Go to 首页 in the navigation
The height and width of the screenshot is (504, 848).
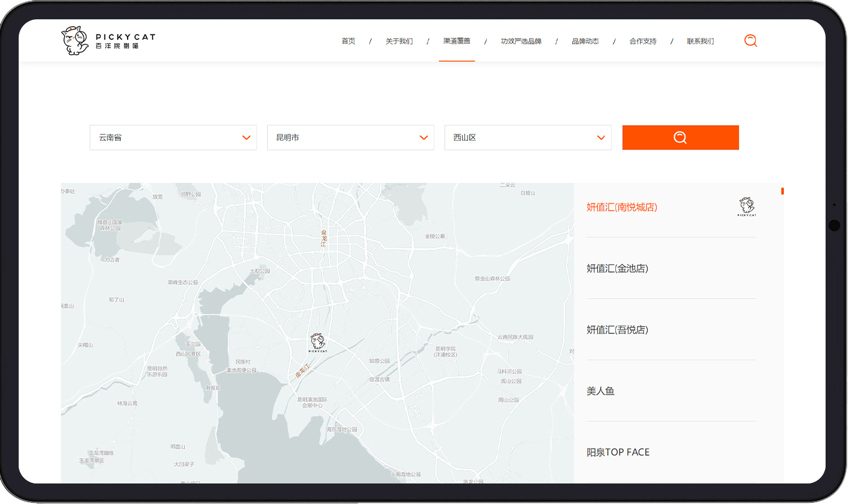(x=348, y=41)
